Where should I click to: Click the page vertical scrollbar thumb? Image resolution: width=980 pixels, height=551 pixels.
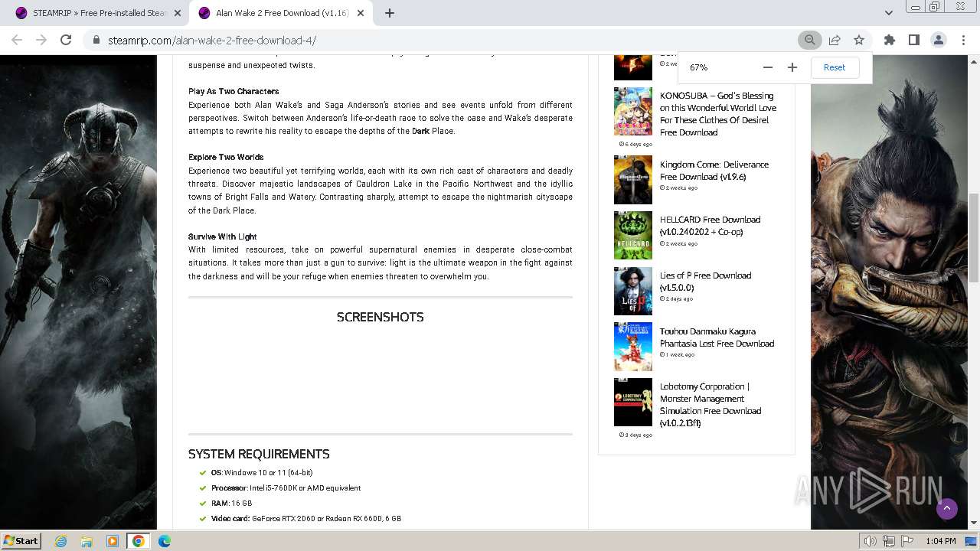974,238
